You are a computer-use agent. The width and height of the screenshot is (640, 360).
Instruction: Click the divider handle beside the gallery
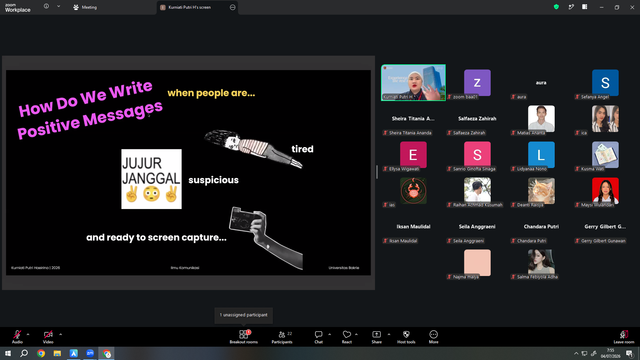(376, 172)
